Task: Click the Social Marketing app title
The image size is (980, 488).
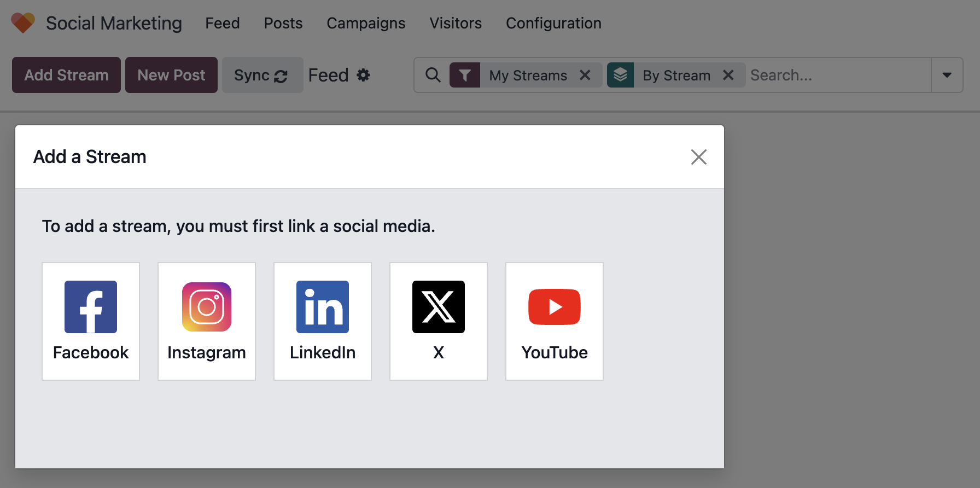Action: click(x=114, y=23)
